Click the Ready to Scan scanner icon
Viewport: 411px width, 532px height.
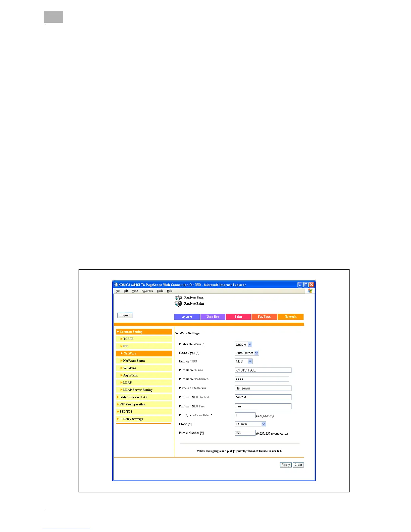178,298
